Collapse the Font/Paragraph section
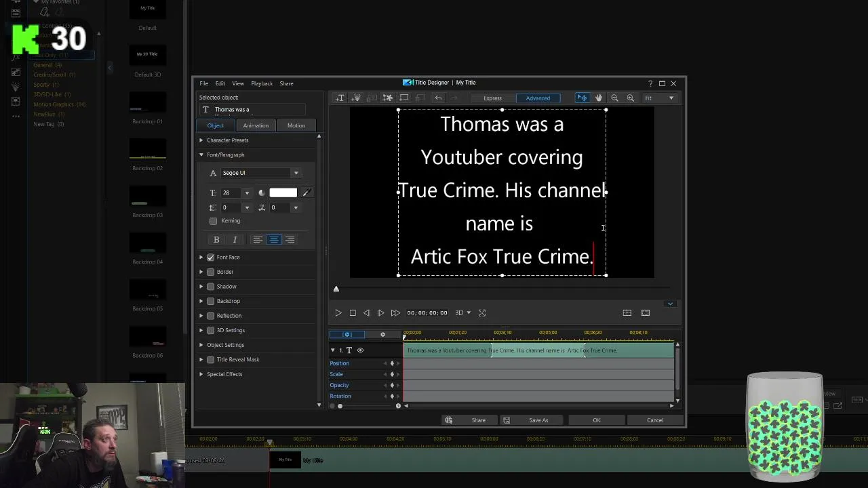 point(201,155)
